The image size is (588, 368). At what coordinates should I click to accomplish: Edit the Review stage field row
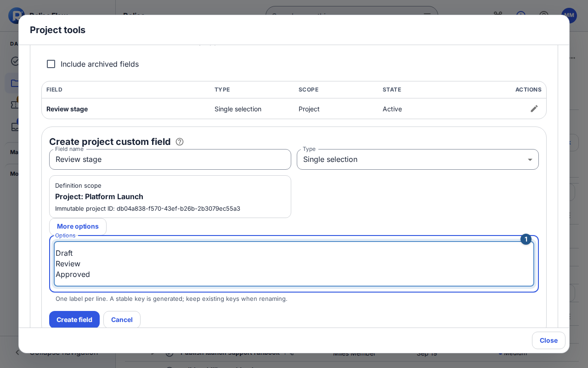[x=534, y=109]
